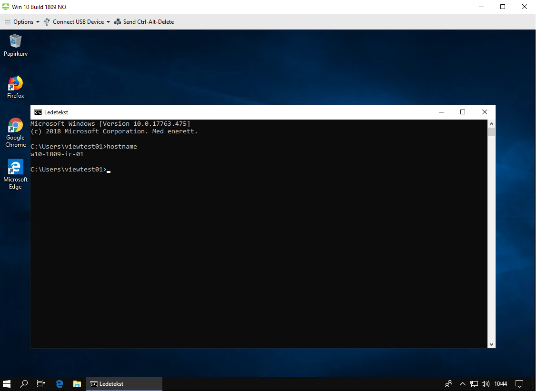Screen dimensions: 537x392
Task: Open File Explorer from the taskbar
Action: [x=77, y=383]
